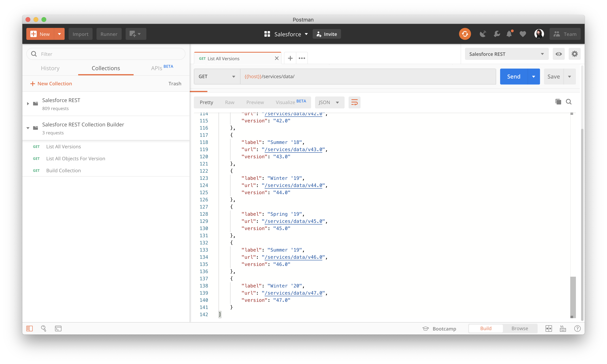This screenshot has width=607, height=364.
Task: Open the Salesforce REST environment dropdown
Action: coord(506,54)
